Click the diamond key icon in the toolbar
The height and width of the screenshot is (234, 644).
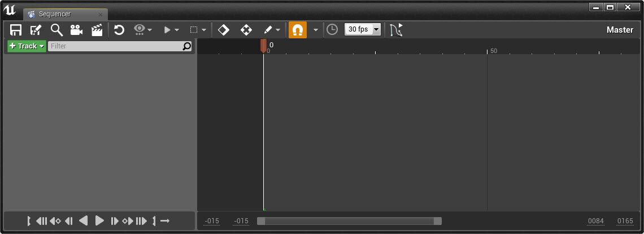[x=224, y=30]
